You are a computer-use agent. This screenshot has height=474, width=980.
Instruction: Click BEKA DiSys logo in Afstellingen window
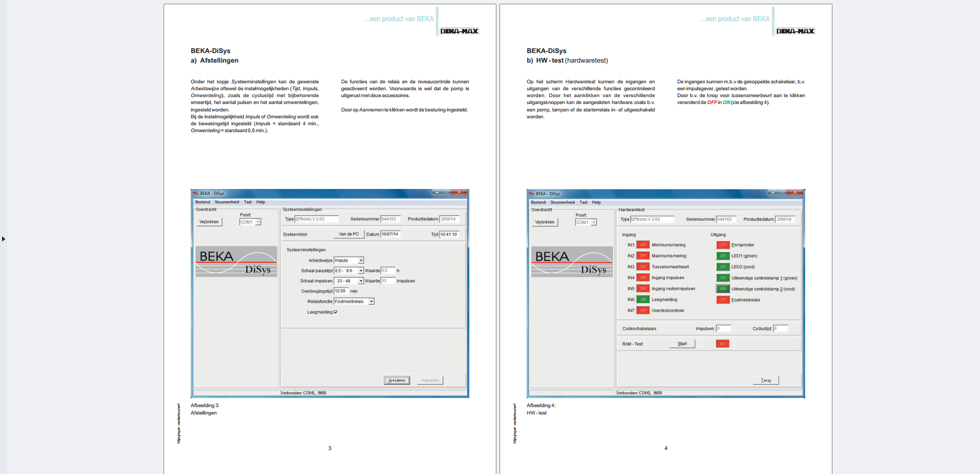point(236,262)
